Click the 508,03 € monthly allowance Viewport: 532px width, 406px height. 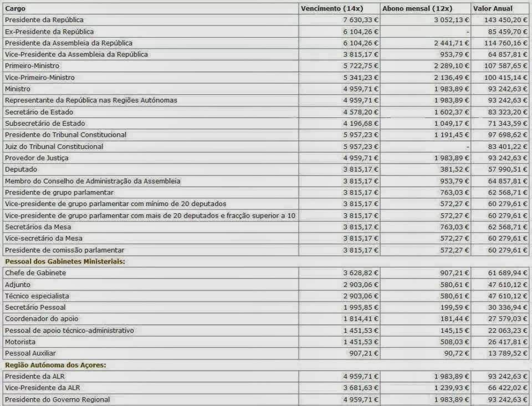pos(454,342)
